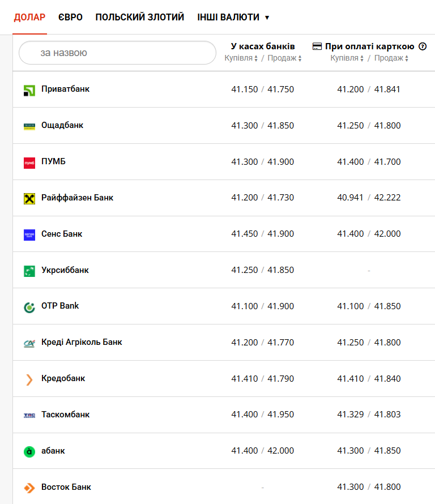The height and width of the screenshot is (504, 435).
Task: Open the Райффайзен Банк link
Action: coord(77,198)
